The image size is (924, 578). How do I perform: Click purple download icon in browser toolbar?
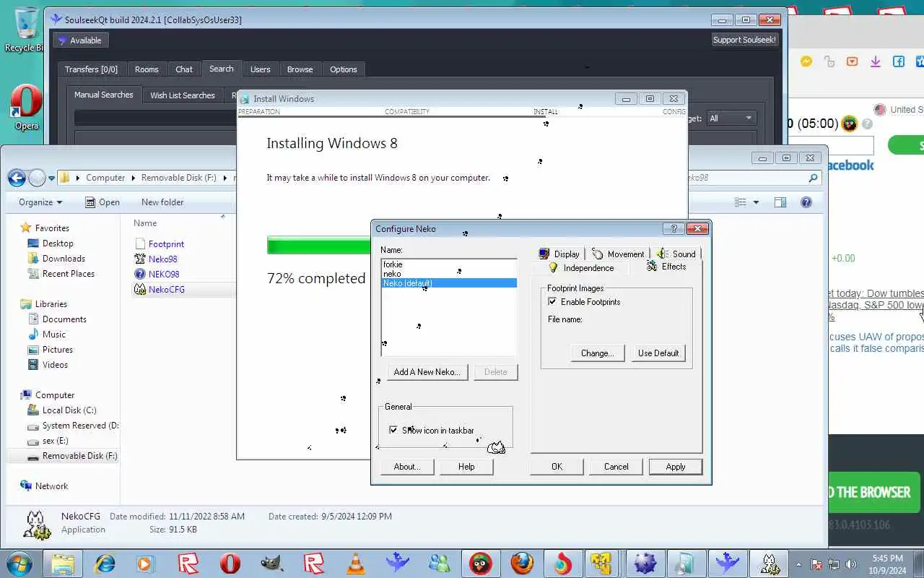(x=876, y=62)
